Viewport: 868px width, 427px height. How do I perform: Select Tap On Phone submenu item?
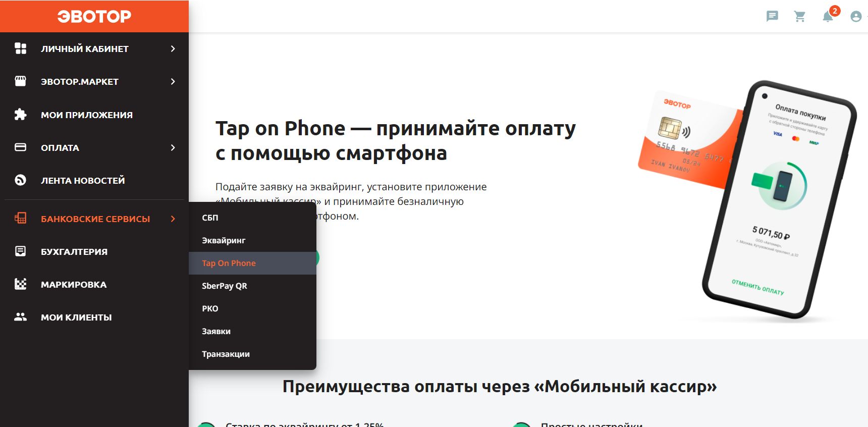252,263
